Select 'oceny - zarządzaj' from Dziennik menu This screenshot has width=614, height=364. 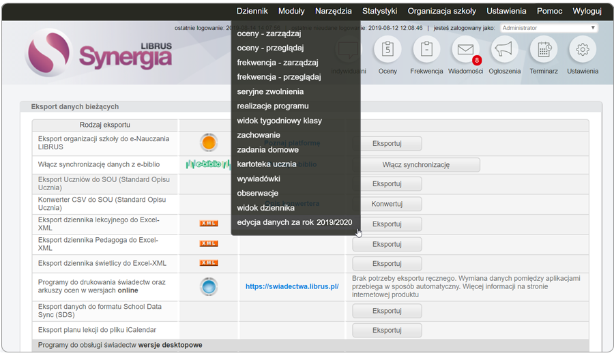point(269,33)
